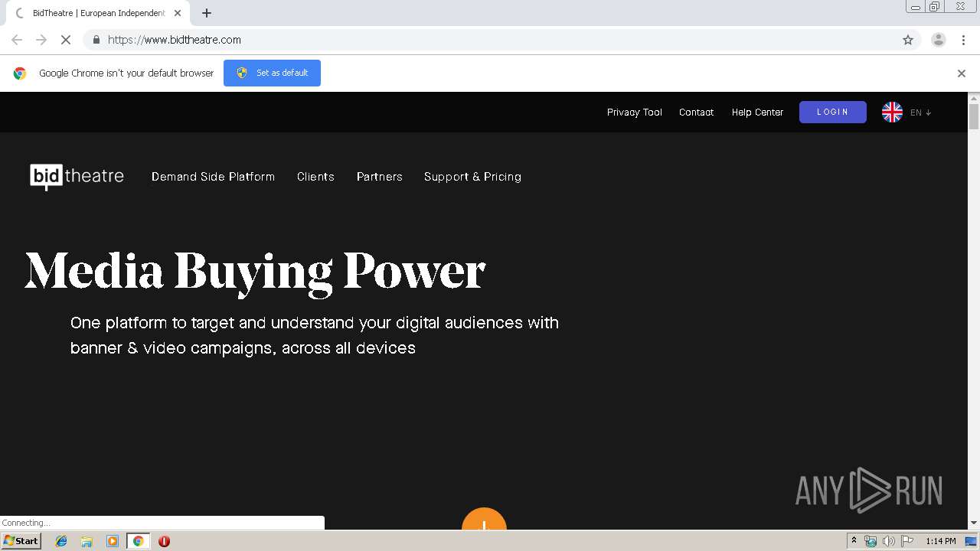Viewport: 980px width, 551px height.
Task: Open the Demand Side Platform menu
Action: pos(213,177)
